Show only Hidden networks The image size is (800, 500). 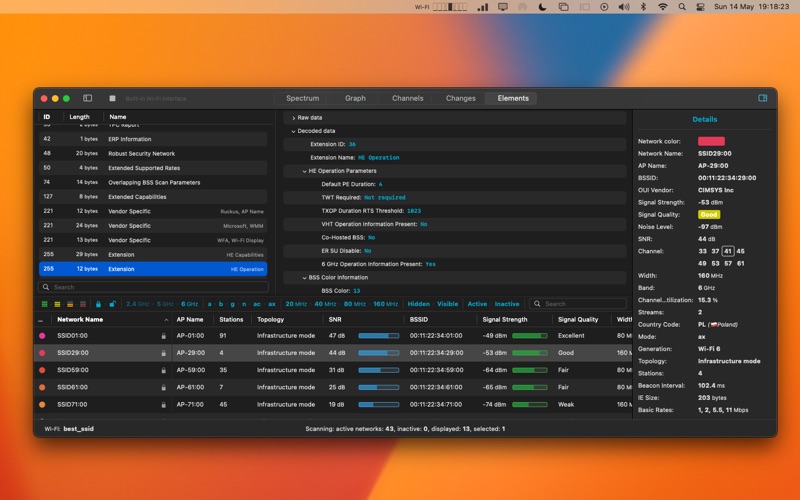pos(418,304)
